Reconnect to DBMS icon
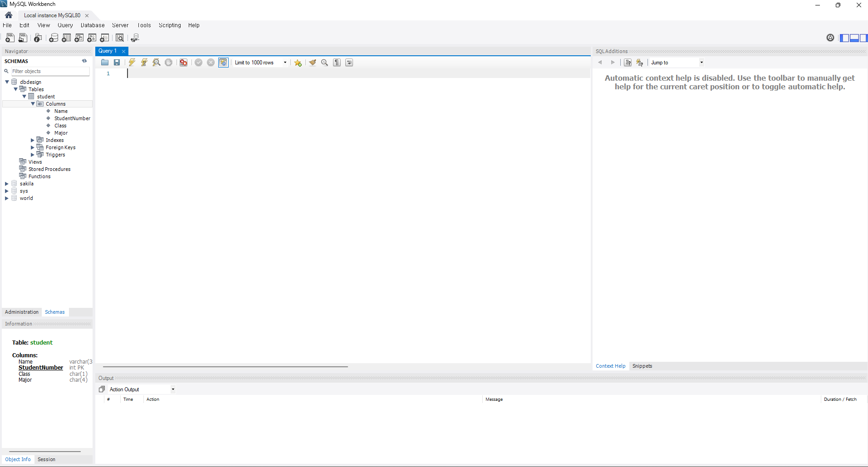The width and height of the screenshot is (868, 467). click(135, 38)
